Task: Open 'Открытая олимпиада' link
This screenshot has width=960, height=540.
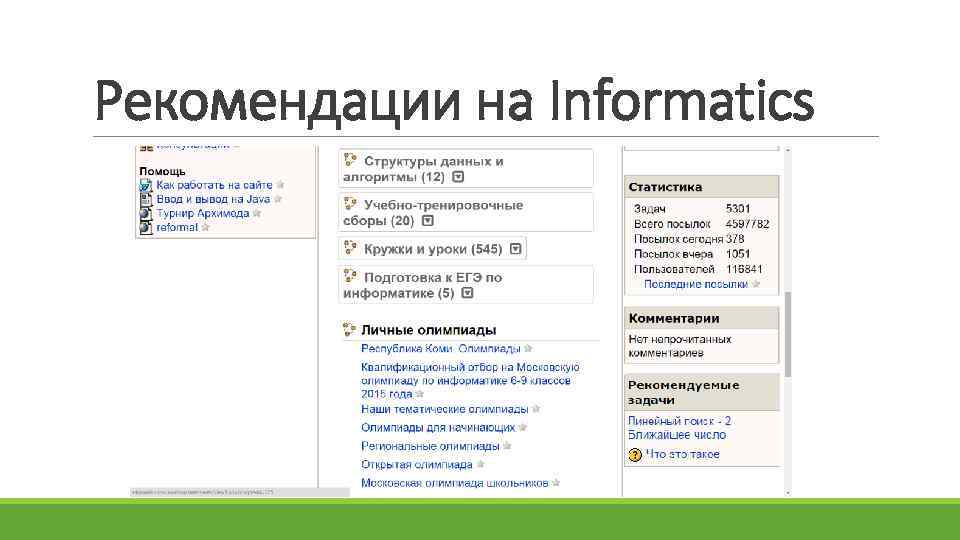Action: point(417,465)
